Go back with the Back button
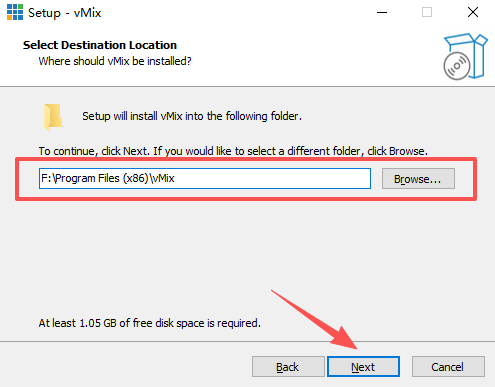 [x=288, y=367]
